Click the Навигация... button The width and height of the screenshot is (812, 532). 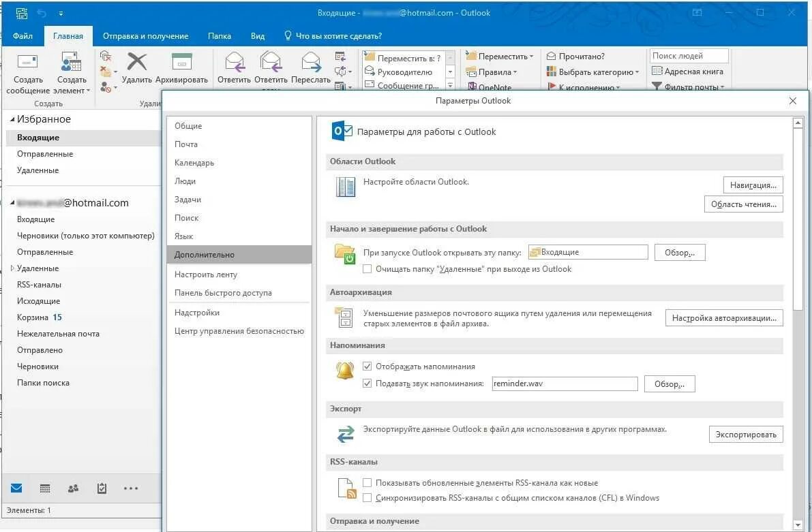pyautogui.click(x=753, y=185)
